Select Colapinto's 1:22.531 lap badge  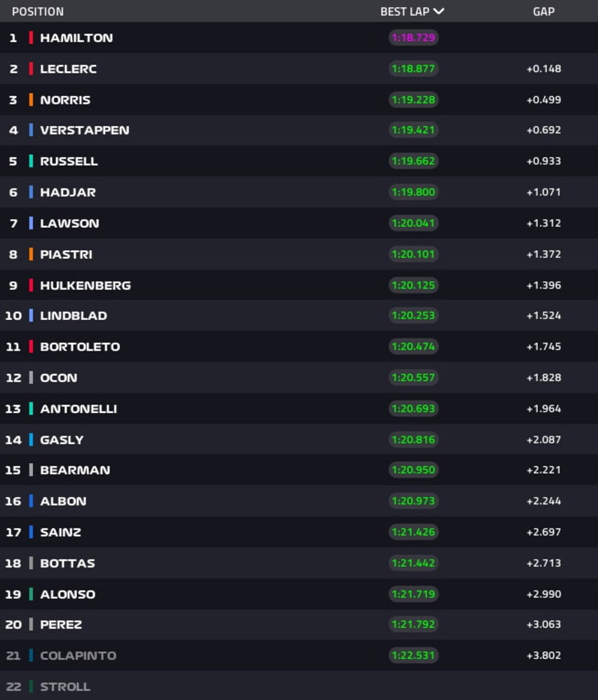coord(413,655)
